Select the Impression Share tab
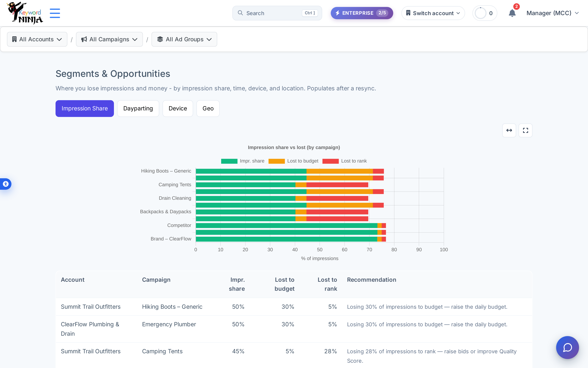Screen dimensions: 588x368 click(85, 109)
